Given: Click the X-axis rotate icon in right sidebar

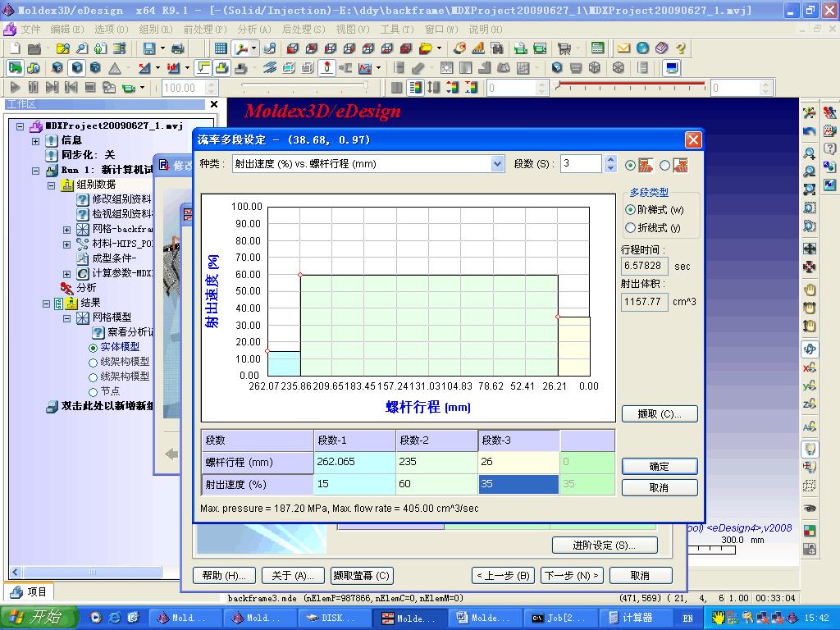Looking at the screenshot, I should pos(810,367).
